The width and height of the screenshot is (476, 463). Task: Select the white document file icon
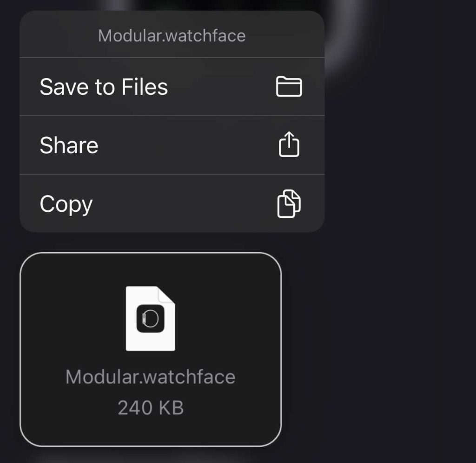(150, 319)
